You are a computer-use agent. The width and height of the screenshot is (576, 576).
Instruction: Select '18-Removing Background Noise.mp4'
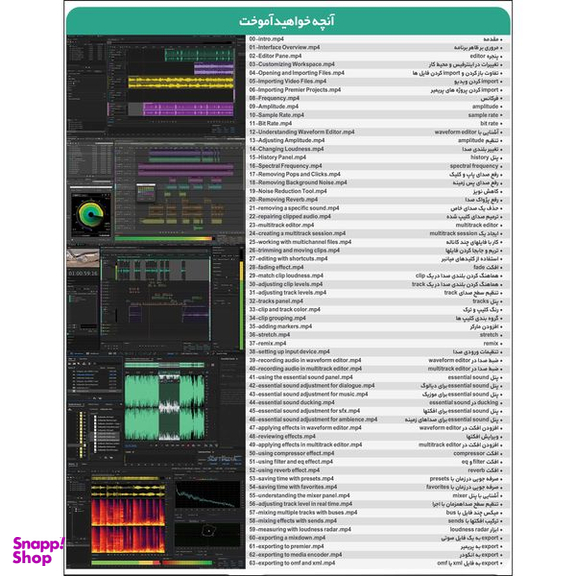click(298, 183)
